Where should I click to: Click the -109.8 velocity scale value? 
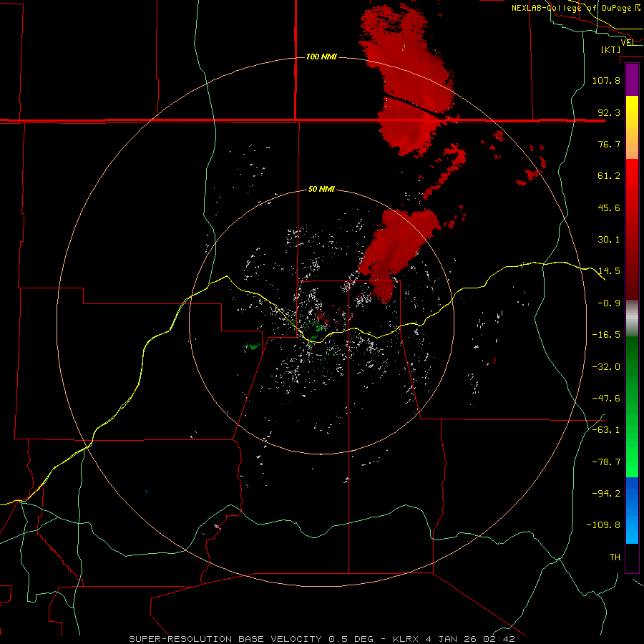pyautogui.click(x=603, y=525)
